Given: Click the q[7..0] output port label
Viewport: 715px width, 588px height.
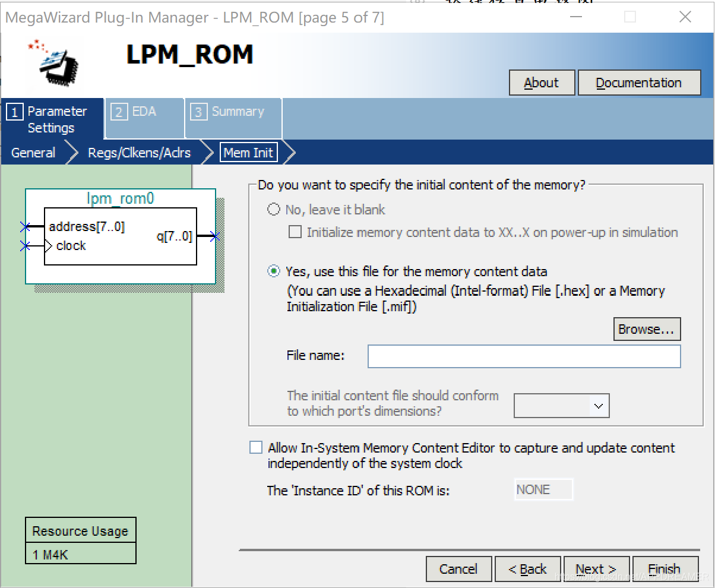Looking at the screenshot, I should [174, 236].
